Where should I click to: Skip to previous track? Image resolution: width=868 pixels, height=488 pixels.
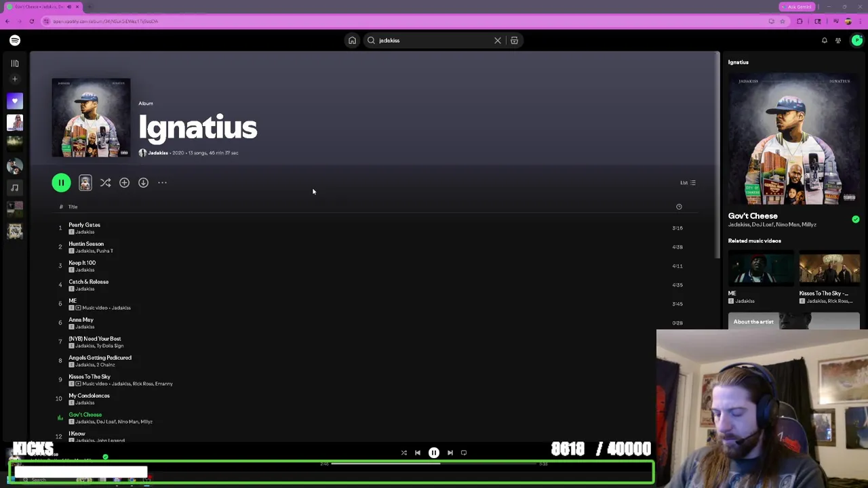click(418, 453)
